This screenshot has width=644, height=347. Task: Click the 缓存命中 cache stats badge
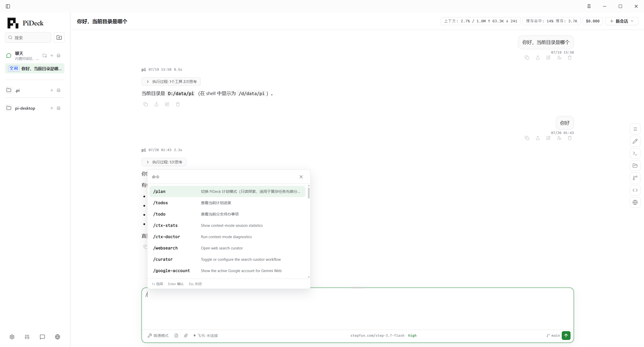pos(551,21)
